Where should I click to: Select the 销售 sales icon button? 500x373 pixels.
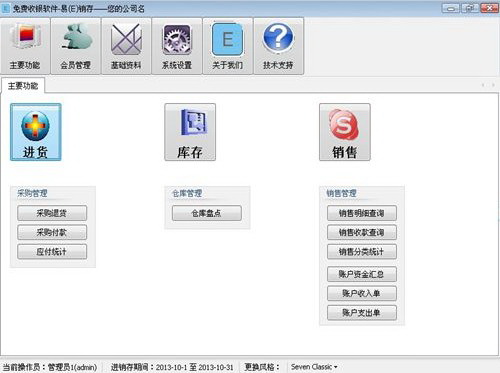click(345, 132)
